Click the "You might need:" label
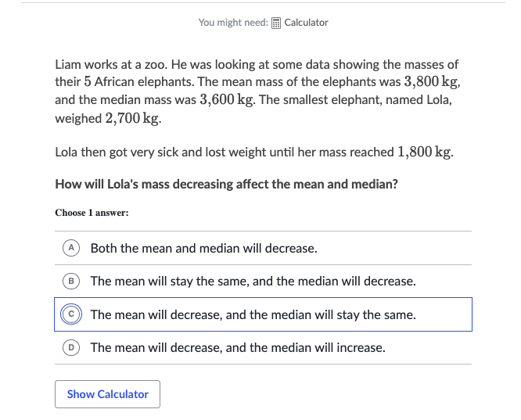 [x=233, y=23]
